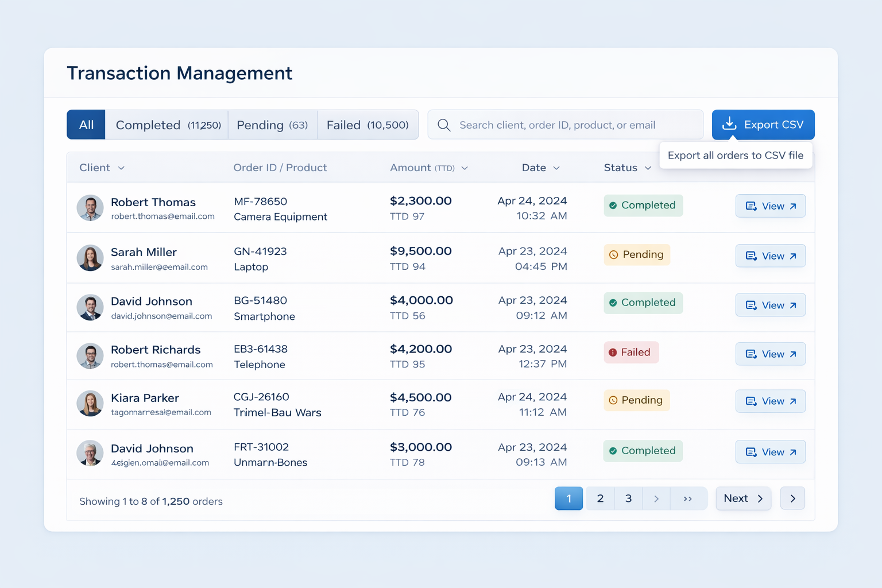Click the Export CSV button
Viewport: 882px width, 588px height.
[763, 125]
